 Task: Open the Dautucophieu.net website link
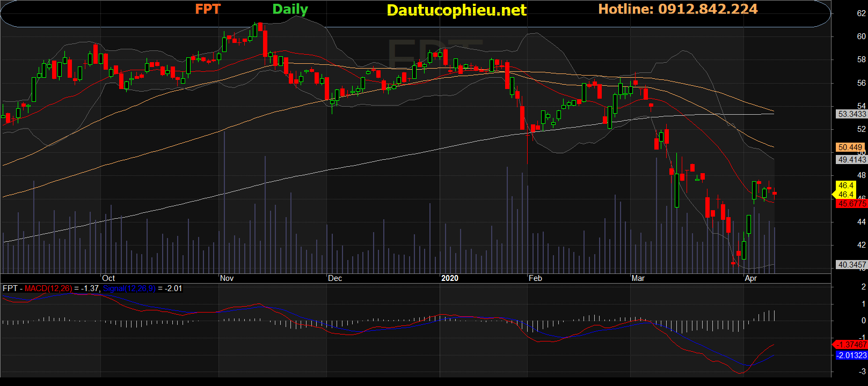456,10
